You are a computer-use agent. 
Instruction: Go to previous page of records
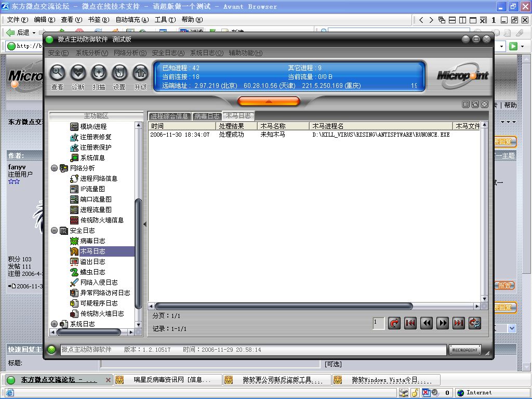pos(427,323)
